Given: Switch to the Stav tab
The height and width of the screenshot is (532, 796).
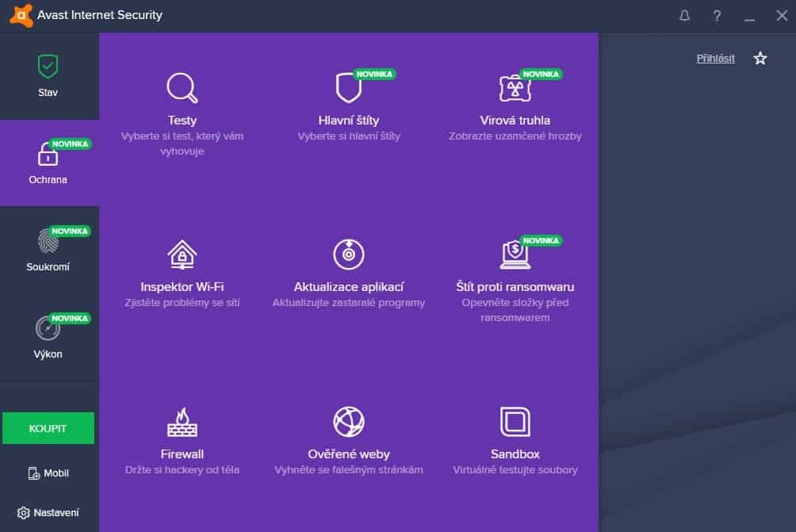Looking at the screenshot, I should click(x=49, y=76).
